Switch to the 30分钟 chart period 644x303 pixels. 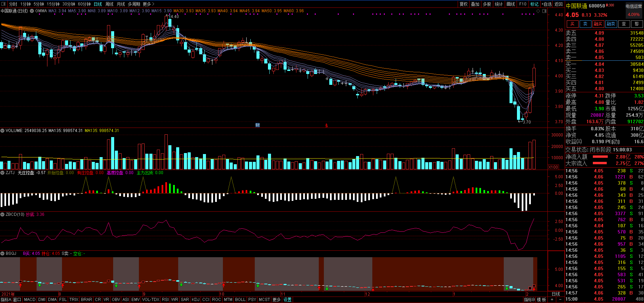(68, 4)
